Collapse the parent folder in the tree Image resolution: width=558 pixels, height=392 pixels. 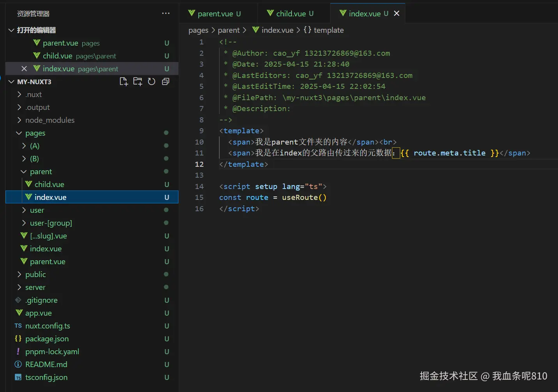[92, 171]
